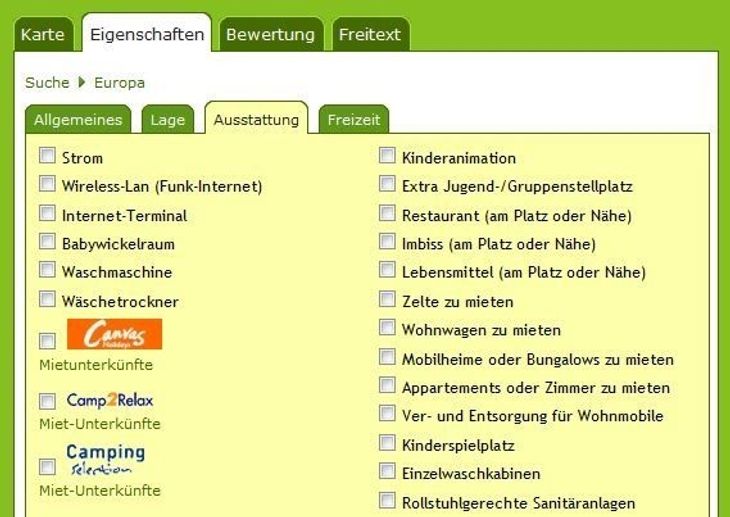The width and height of the screenshot is (730, 517).
Task: Go to the Freitext tab
Action: pyautogui.click(x=369, y=34)
